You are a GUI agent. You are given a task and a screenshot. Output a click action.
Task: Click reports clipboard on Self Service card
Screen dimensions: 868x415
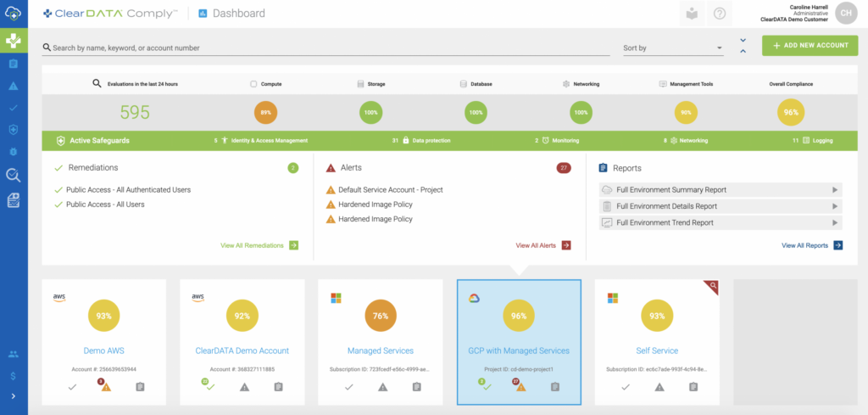coord(693,387)
